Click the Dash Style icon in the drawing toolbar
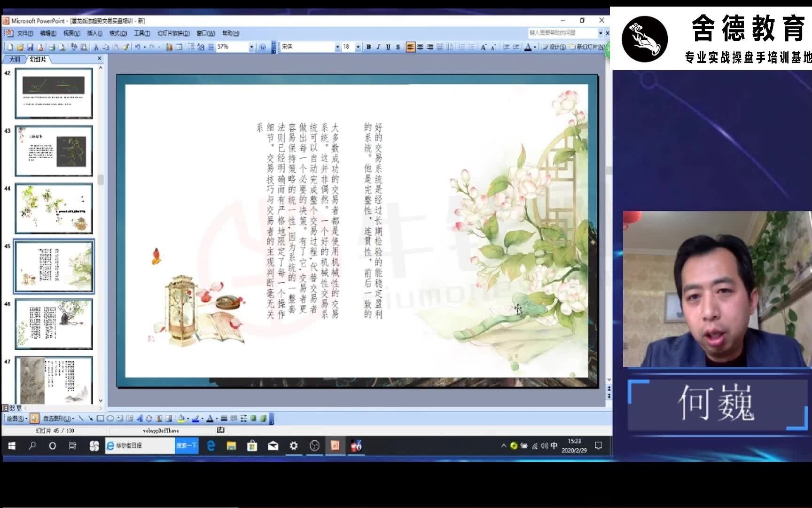The image size is (812, 508). coord(234,419)
